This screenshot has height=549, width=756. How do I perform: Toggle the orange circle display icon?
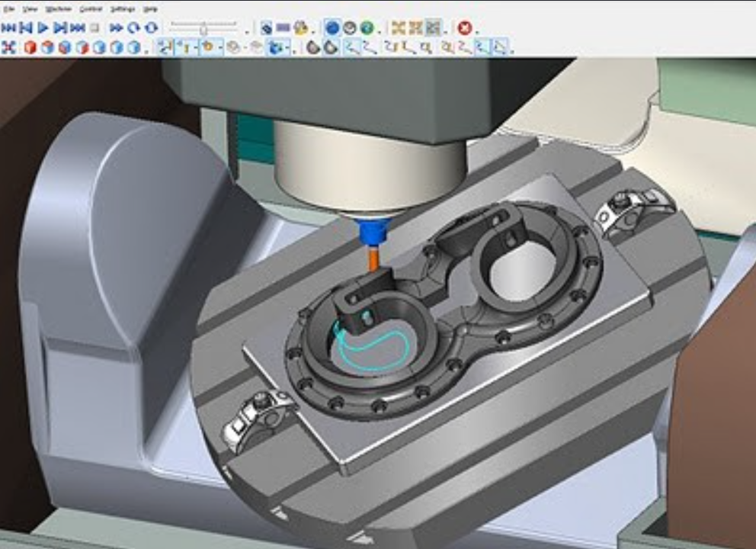[x=208, y=47]
